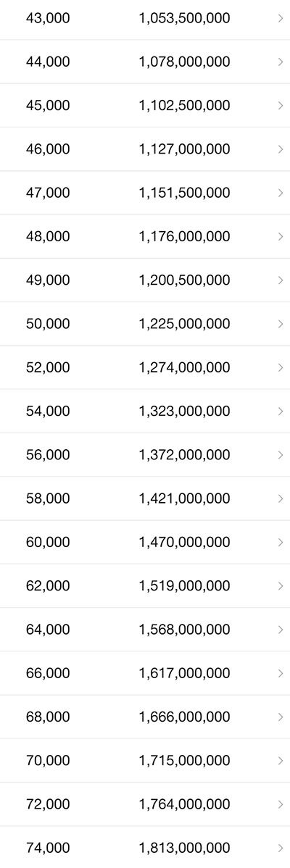
Task: Open the 60,000 row arrow
Action: coord(281,543)
